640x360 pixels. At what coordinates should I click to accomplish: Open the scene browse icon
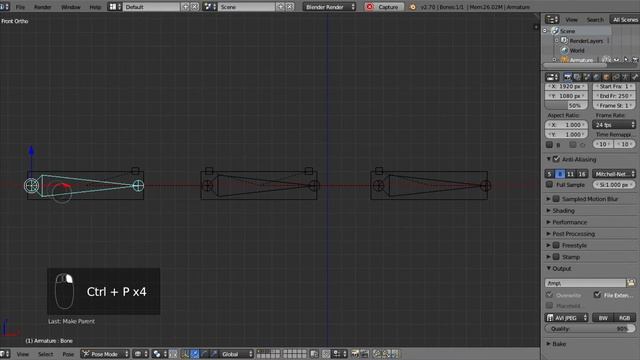tap(209, 7)
